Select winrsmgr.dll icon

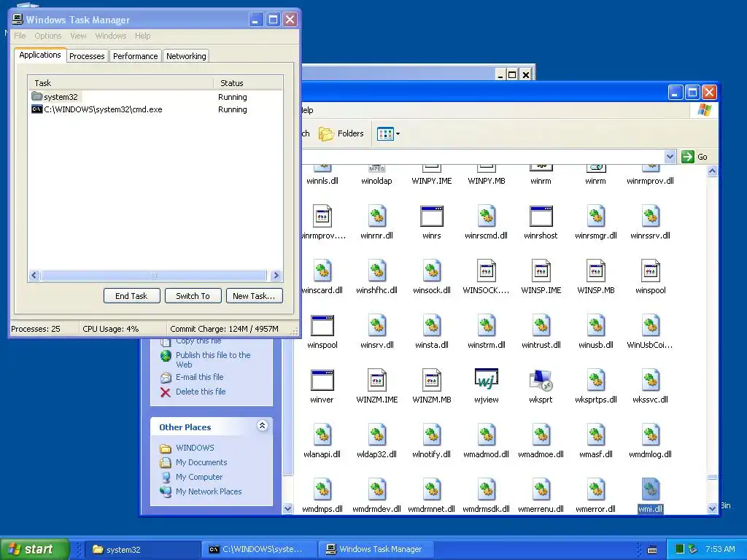click(x=596, y=216)
